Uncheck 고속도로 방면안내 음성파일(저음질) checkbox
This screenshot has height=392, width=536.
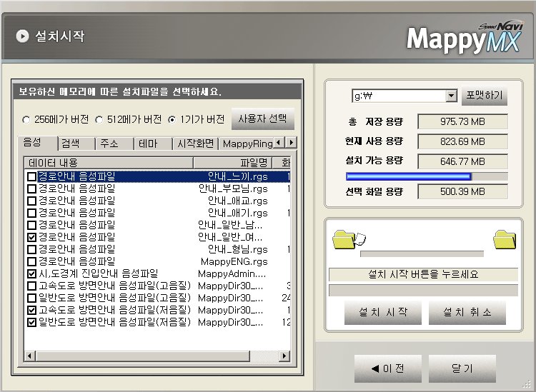tap(31, 310)
